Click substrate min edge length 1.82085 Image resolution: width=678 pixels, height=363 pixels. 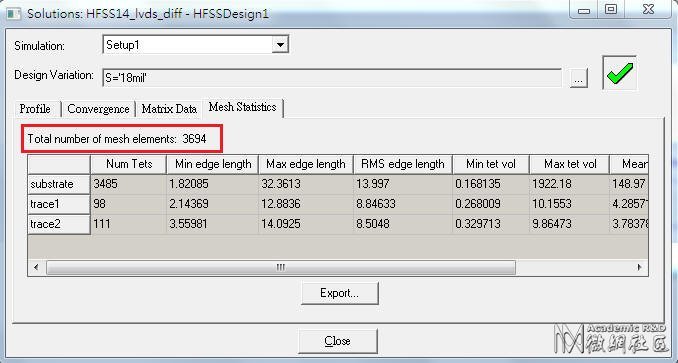pyautogui.click(x=212, y=184)
